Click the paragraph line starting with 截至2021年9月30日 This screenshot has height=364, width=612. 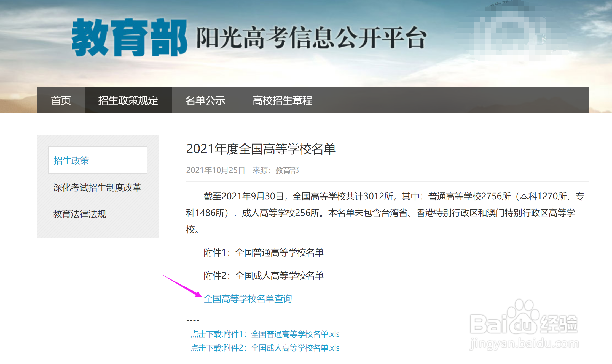coord(394,196)
